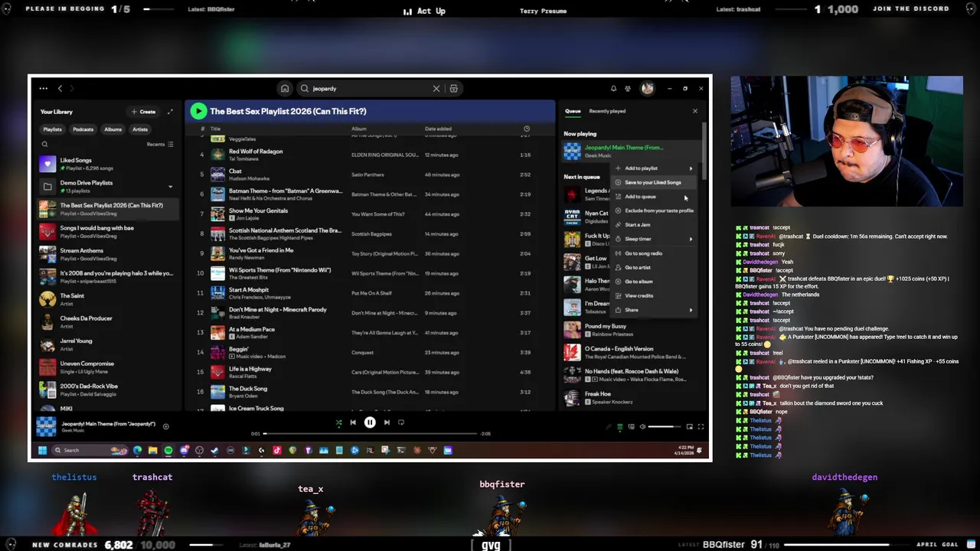This screenshot has width=980, height=551.
Task: Pause the current song
Action: click(x=370, y=422)
